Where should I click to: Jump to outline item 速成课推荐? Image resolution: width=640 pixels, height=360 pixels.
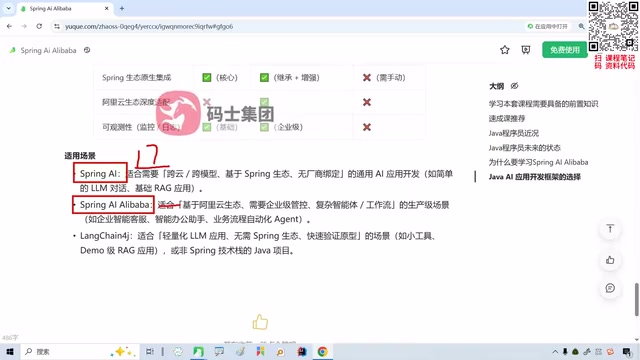pos(507,118)
